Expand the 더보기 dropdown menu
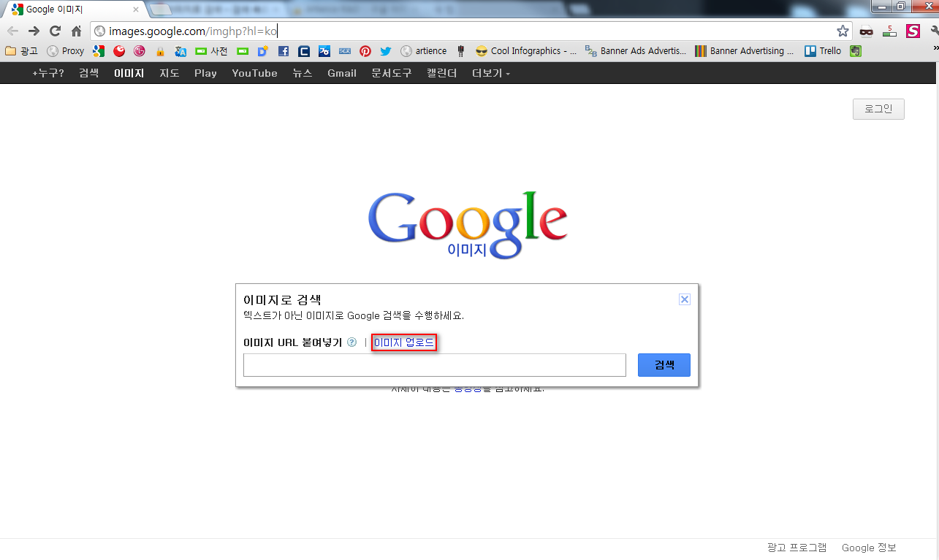Viewport: 939px width, 560px height. [491, 73]
